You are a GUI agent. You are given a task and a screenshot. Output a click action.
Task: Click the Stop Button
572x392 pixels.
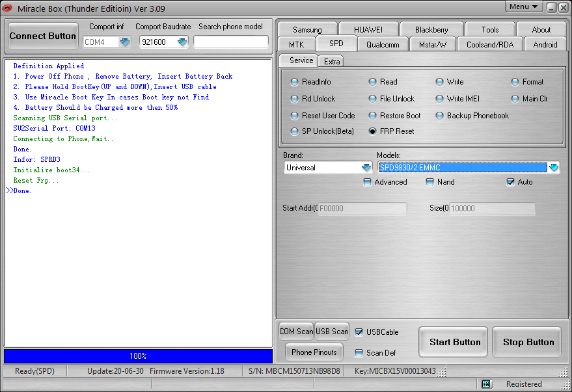526,342
